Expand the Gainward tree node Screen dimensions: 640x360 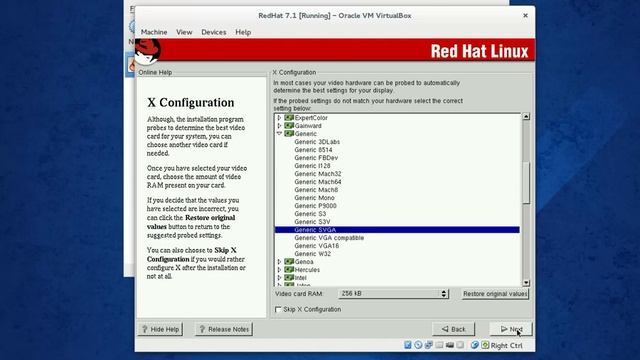pos(280,126)
